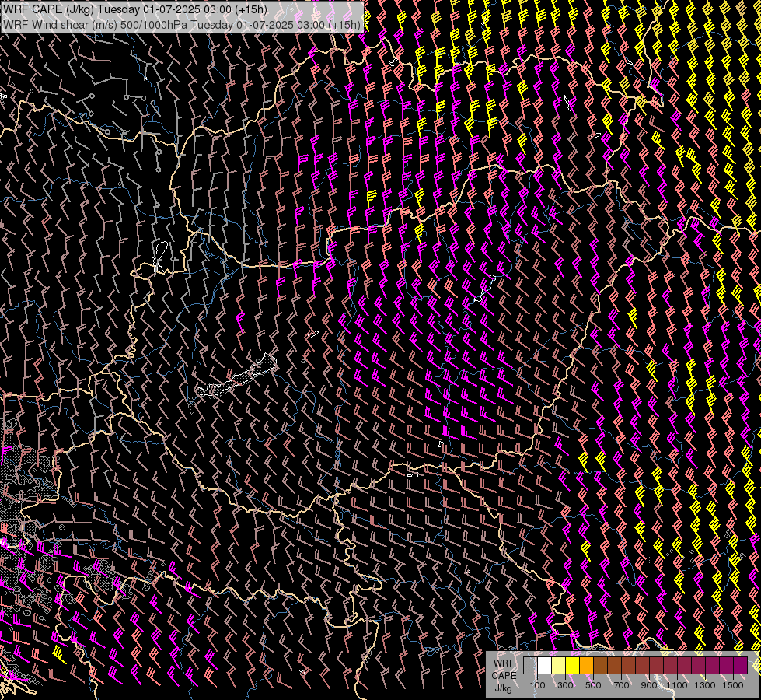Click the legend value 300
Image resolution: width=761 pixels, height=700 pixels.
(x=565, y=685)
